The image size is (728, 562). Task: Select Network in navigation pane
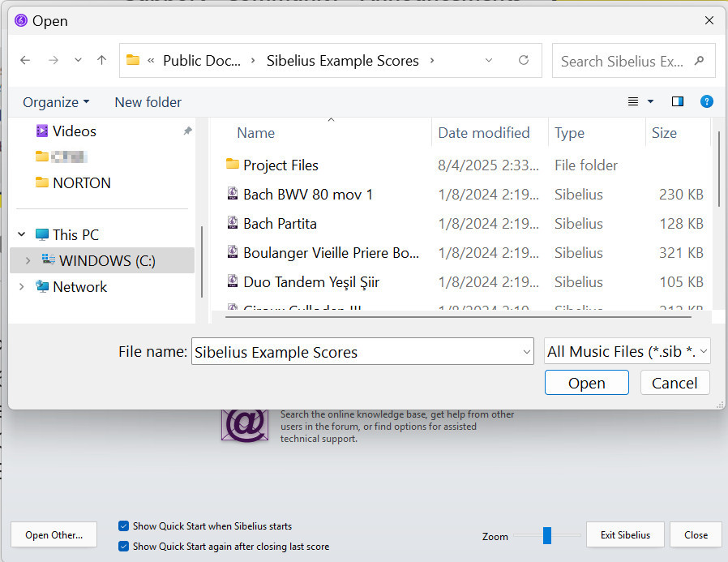pos(80,287)
